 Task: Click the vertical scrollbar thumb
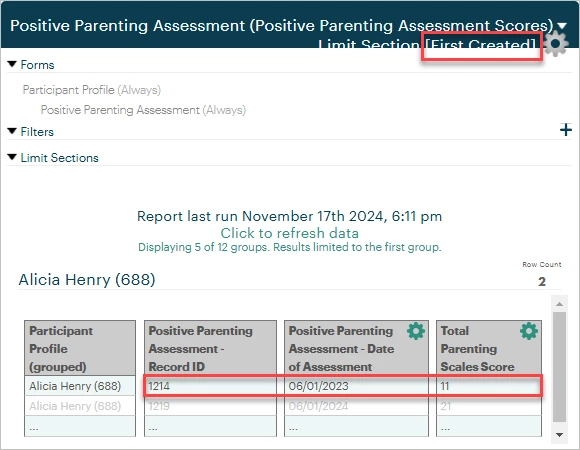pyautogui.click(x=559, y=367)
